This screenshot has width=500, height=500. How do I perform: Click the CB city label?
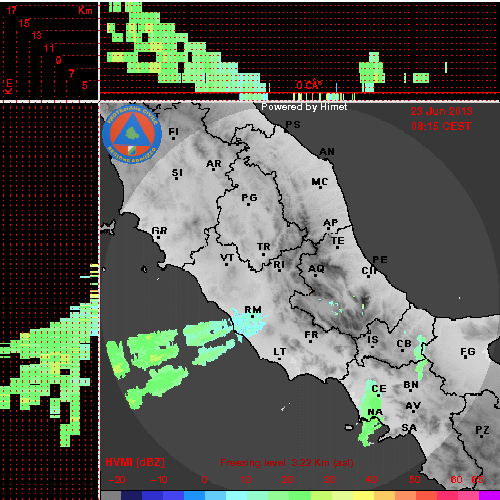tap(404, 344)
